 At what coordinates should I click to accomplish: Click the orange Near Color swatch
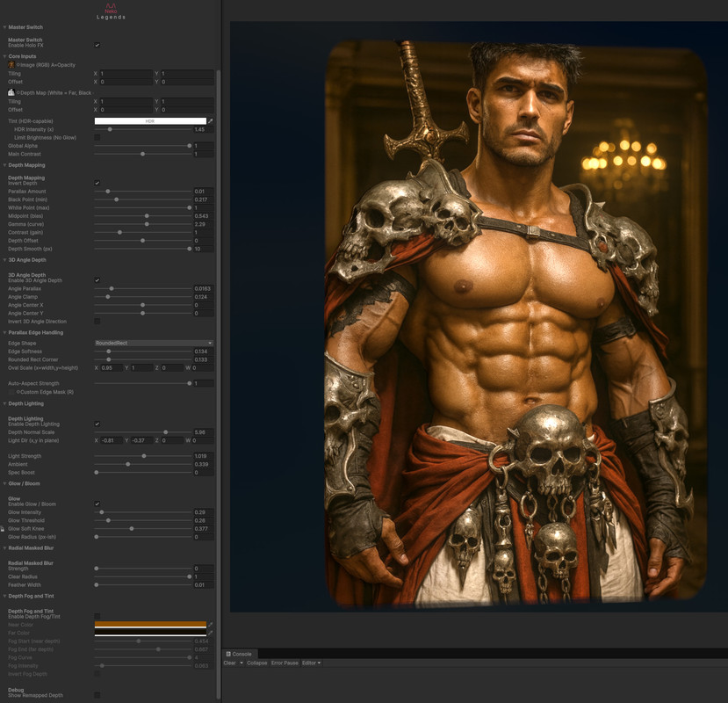pos(150,625)
